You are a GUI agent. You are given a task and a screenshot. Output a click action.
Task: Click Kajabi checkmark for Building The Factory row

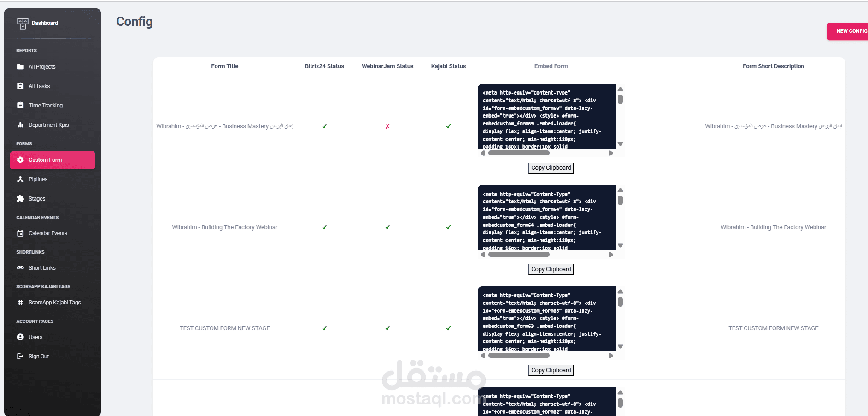(x=448, y=227)
